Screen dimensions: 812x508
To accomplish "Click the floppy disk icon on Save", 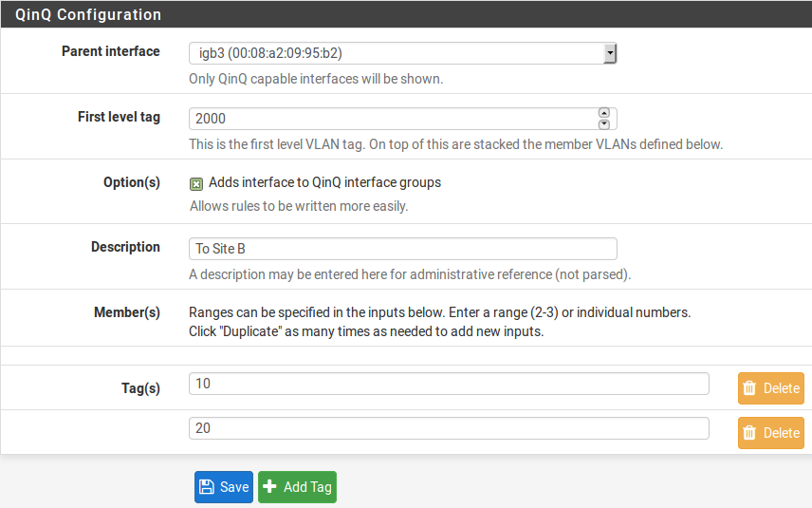I will tap(207, 487).
